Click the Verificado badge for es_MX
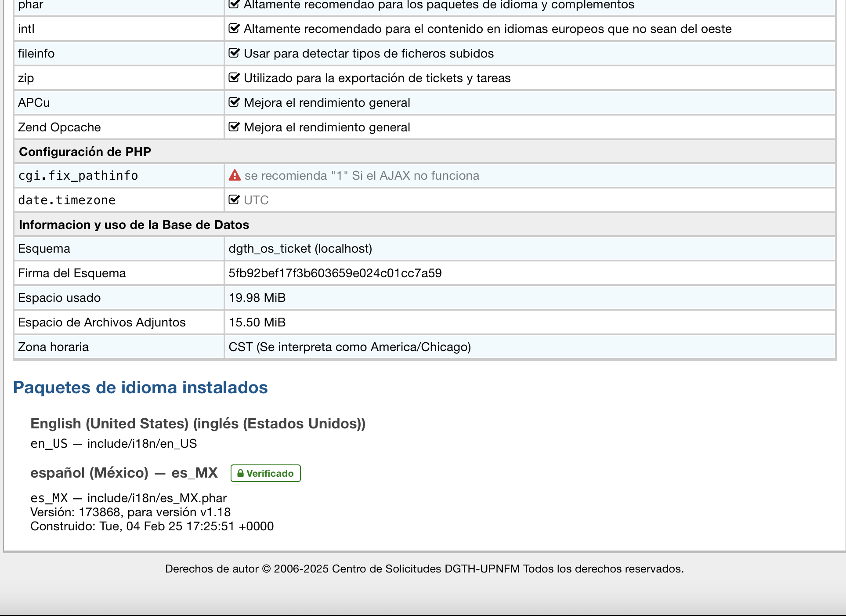 pyautogui.click(x=266, y=473)
